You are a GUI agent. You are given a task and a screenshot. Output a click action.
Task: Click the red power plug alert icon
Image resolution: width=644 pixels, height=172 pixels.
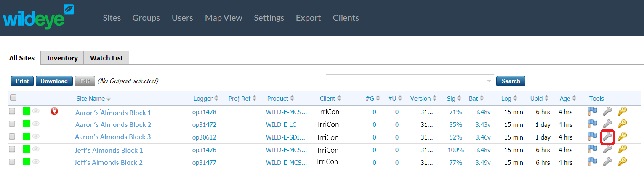(54, 111)
